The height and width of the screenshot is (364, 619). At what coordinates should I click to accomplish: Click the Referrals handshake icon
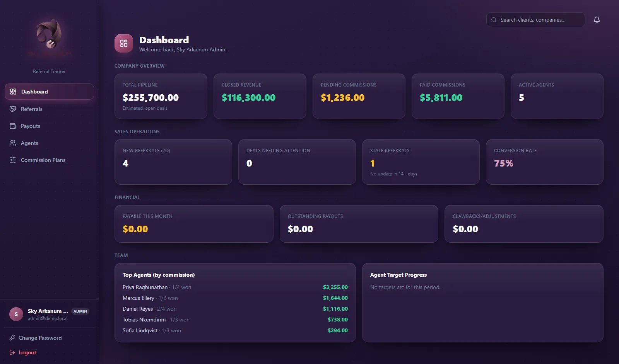coord(13,109)
